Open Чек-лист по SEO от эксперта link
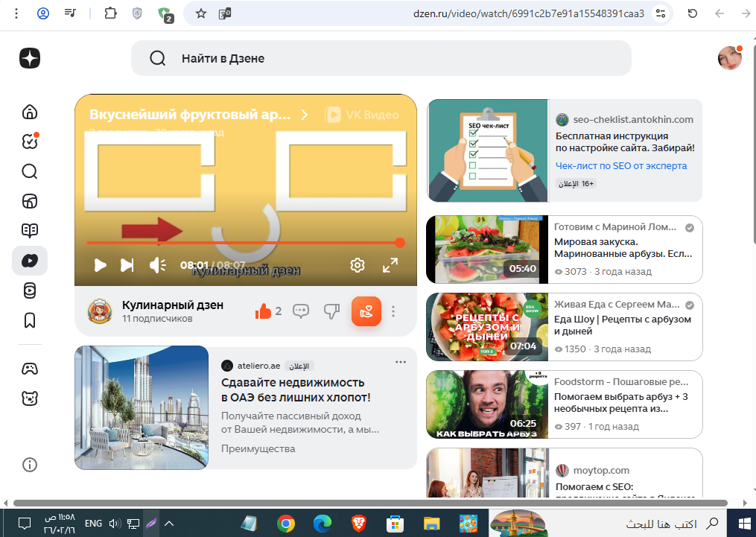This screenshot has width=756, height=537. (x=621, y=166)
